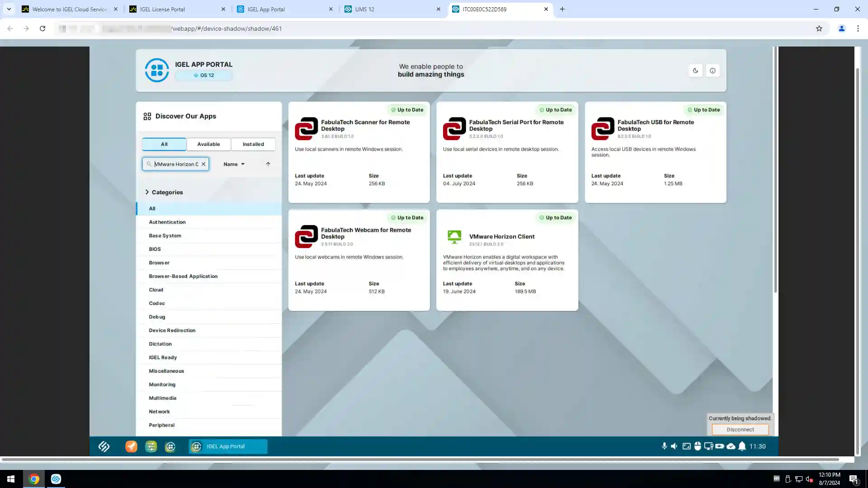
Task: Bookmark this page with star icon
Action: [819, 28]
